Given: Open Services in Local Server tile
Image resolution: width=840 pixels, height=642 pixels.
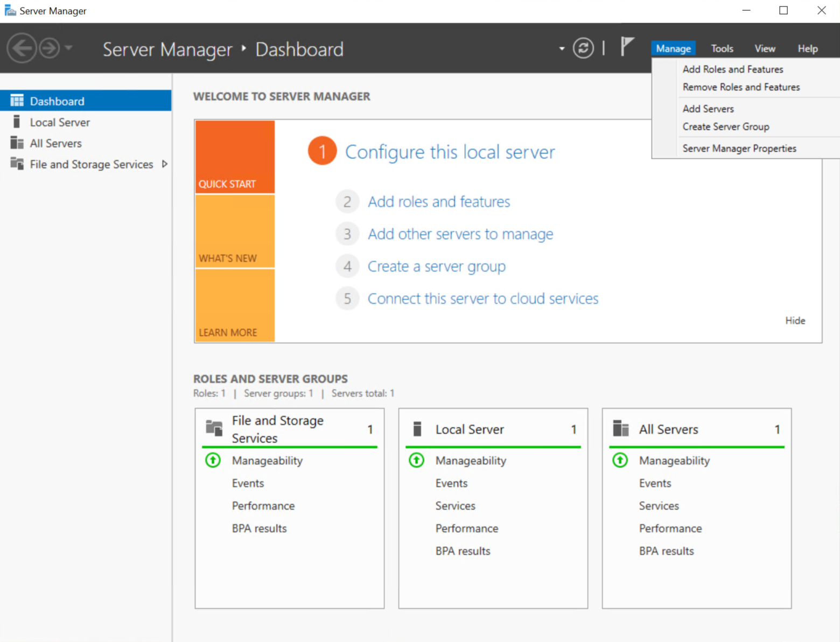Looking at the screenshot, I should click(x=456, y=505).
